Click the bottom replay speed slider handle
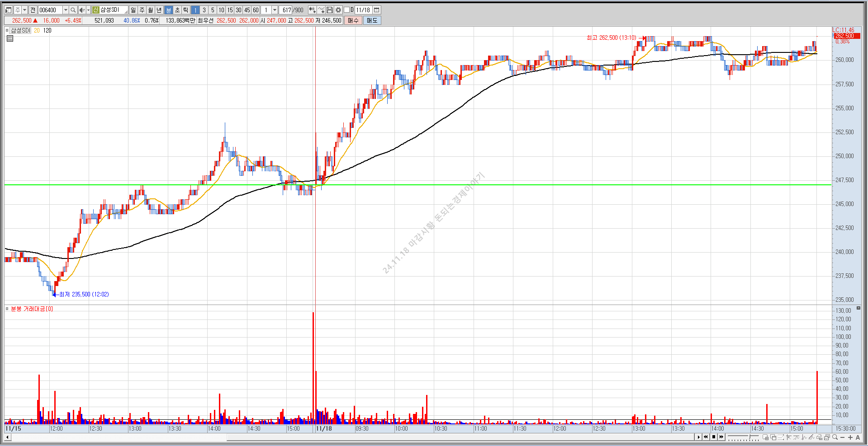 pos(749,437)
